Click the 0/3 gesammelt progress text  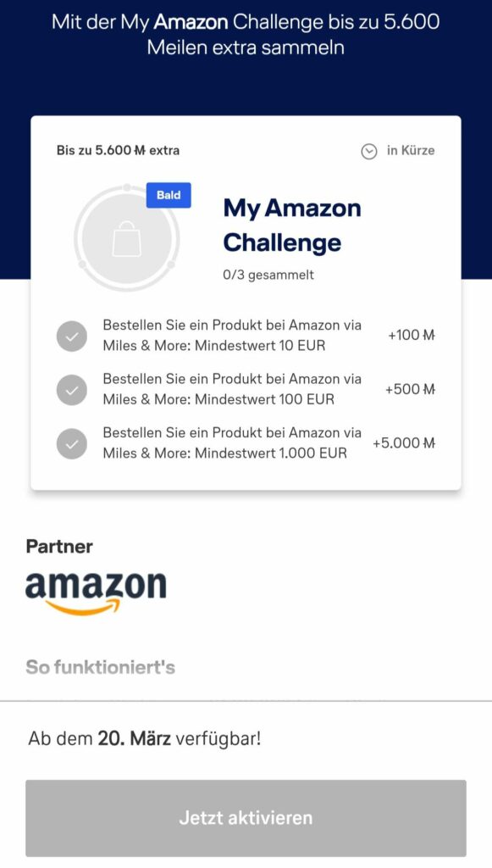pyautogui.click(x=268, y=275)
